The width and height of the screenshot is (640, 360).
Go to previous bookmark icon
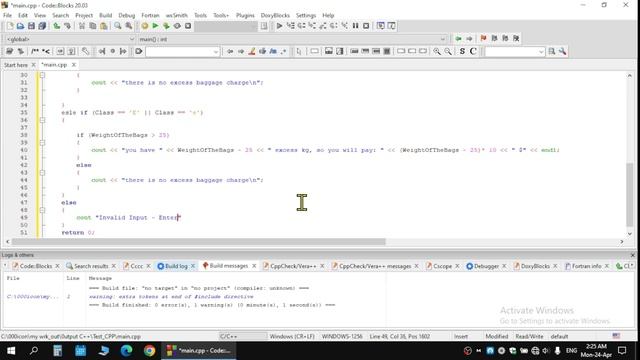point(494,38)
